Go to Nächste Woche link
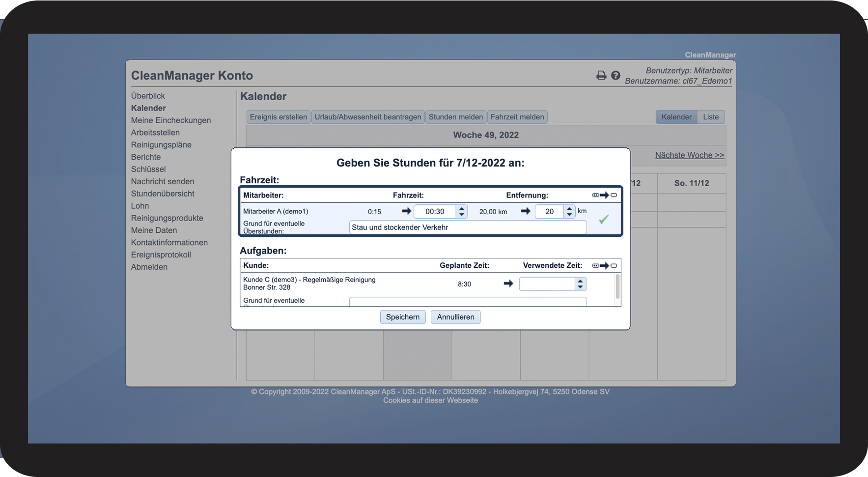 click(689, 155)
